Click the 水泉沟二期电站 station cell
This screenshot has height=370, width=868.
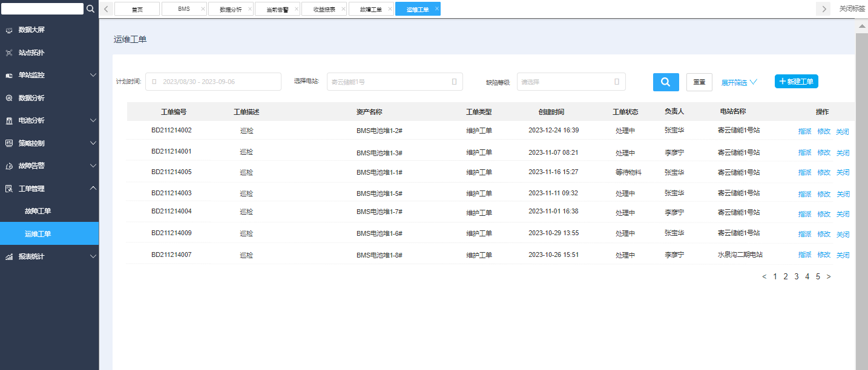(x=740, y=255)
